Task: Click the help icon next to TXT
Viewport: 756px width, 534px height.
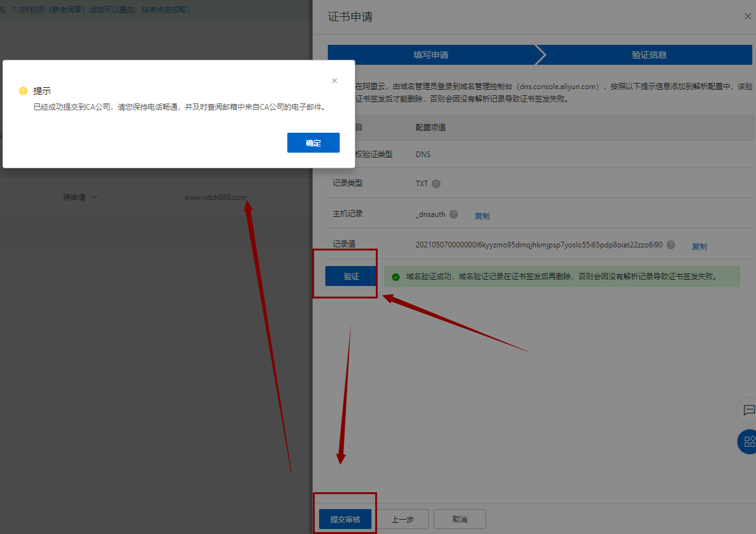Action: click(x=436, y=184)
